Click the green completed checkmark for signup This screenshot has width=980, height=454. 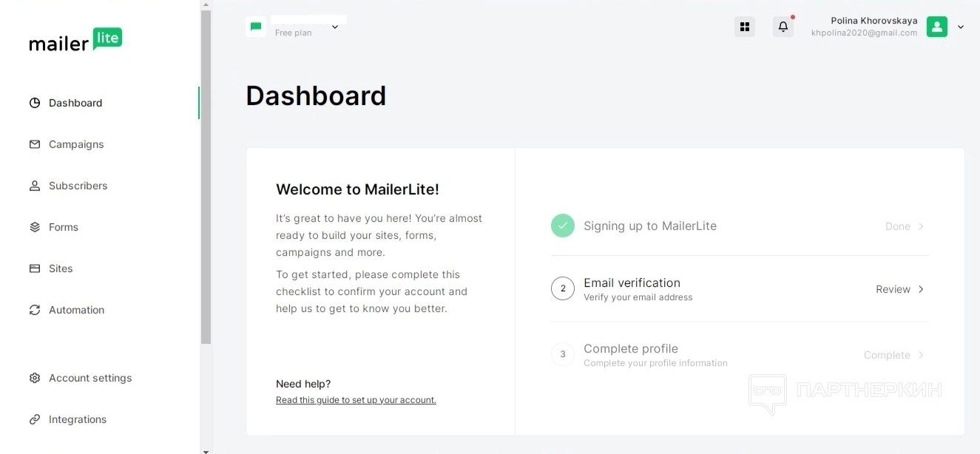coord(563,226)
